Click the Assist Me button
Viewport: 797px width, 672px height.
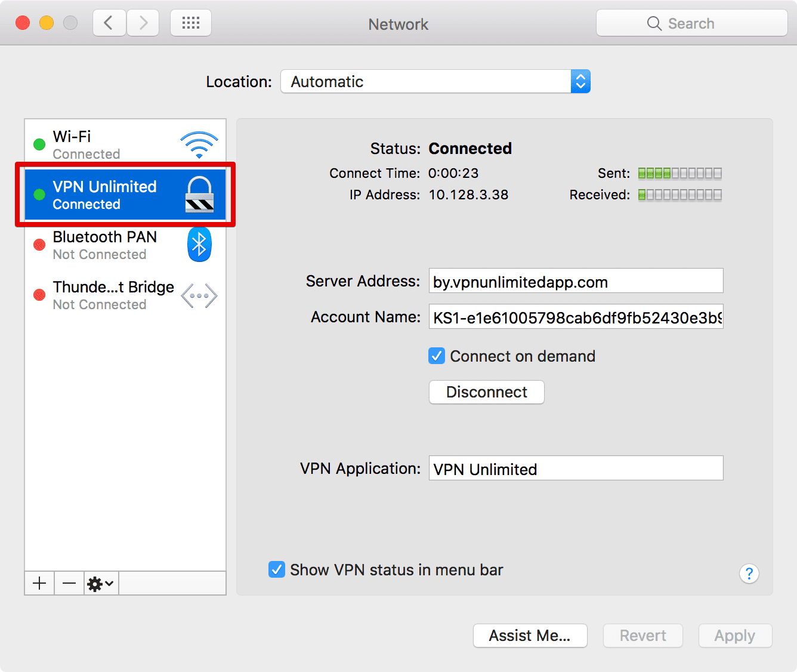[x=530, y=636]
